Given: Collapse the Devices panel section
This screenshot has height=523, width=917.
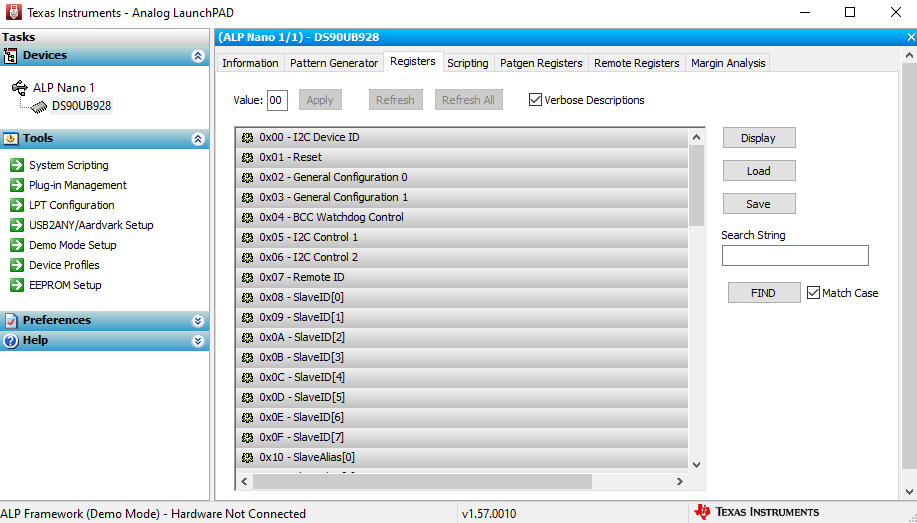Looking at the screenshot, I should click(x=198, y=56).
